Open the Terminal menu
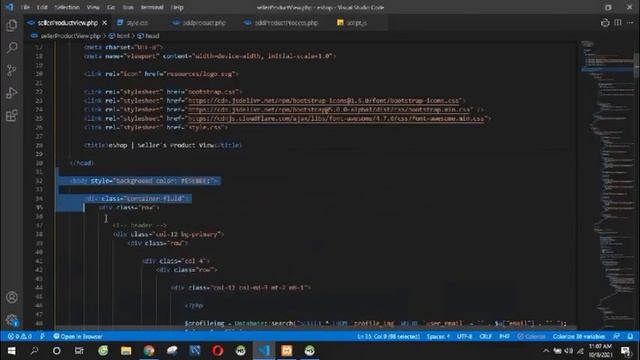 [x=152, y=7]
